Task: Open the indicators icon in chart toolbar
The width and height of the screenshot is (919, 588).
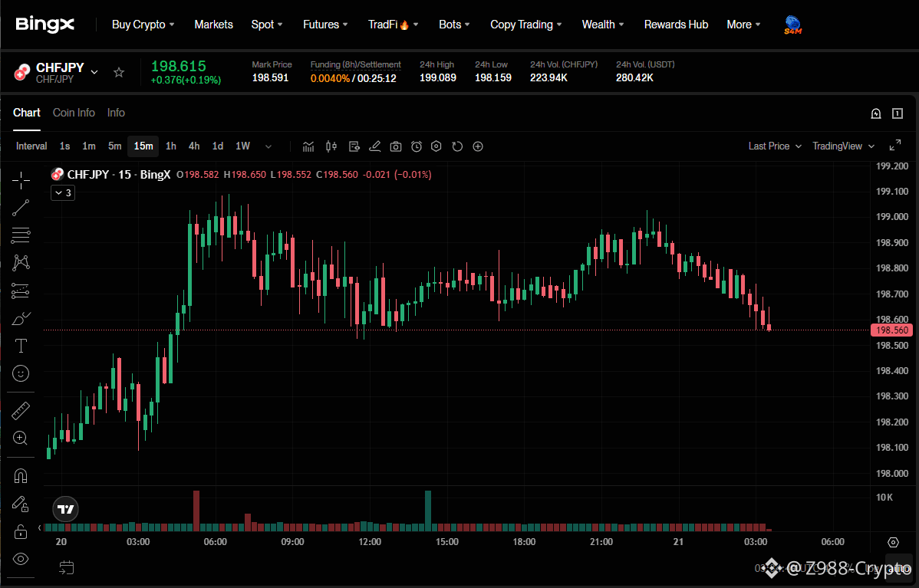Action: point(308,146)
